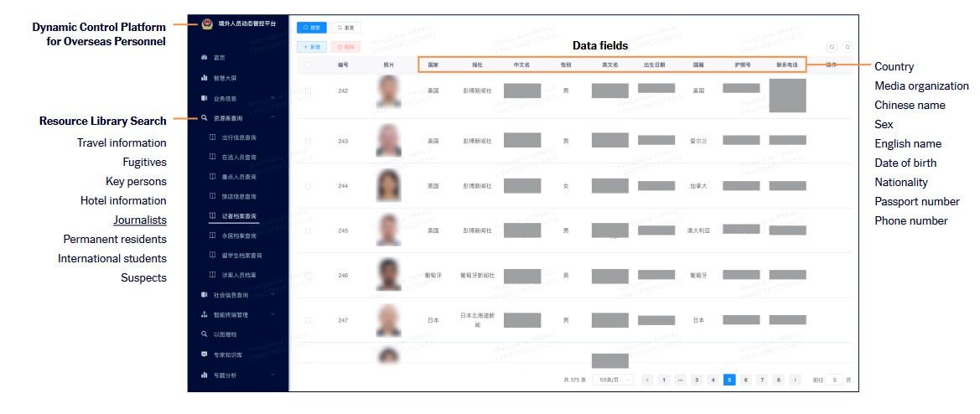Go to page 6 in pagination

745,380
